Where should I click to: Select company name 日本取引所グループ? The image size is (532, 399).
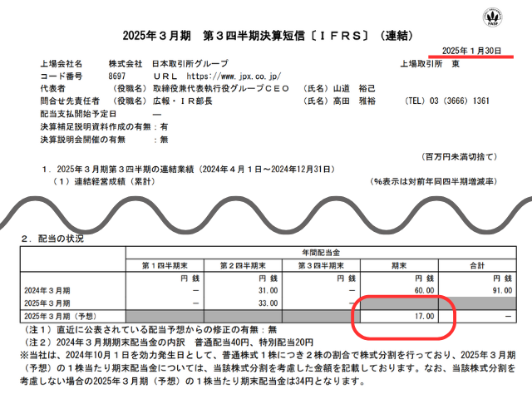pyautogui.click(x=190, y=63)
